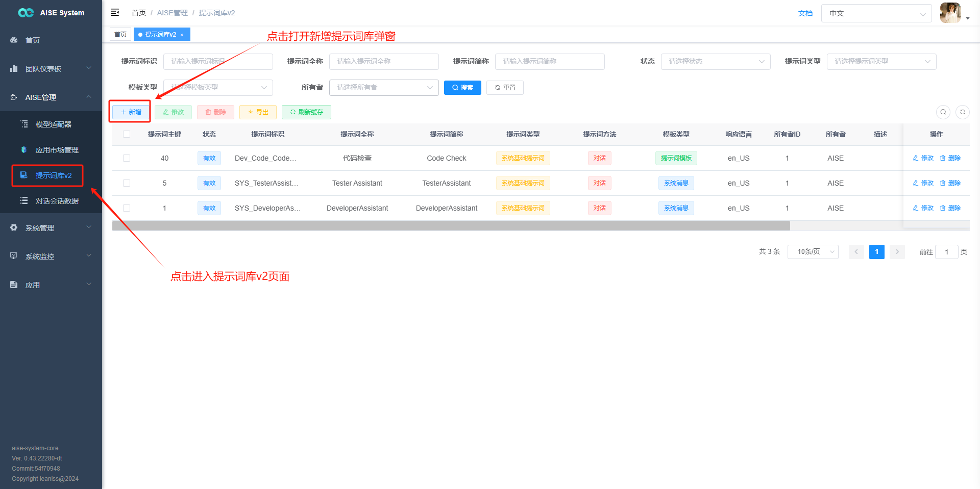Click 删除 in the SYS_DeveloperAs row
Image resolution: width=980 pixels, height=489 pixels.
coord(950,208)
